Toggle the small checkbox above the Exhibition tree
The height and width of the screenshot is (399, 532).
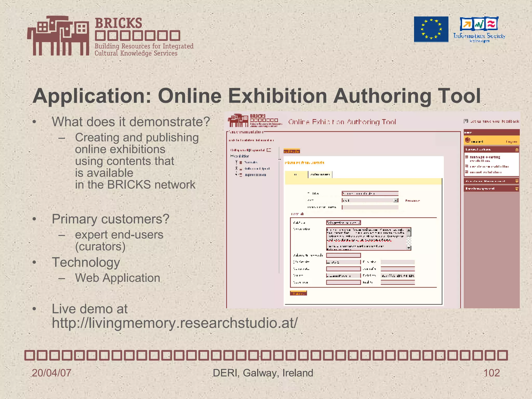269,150
